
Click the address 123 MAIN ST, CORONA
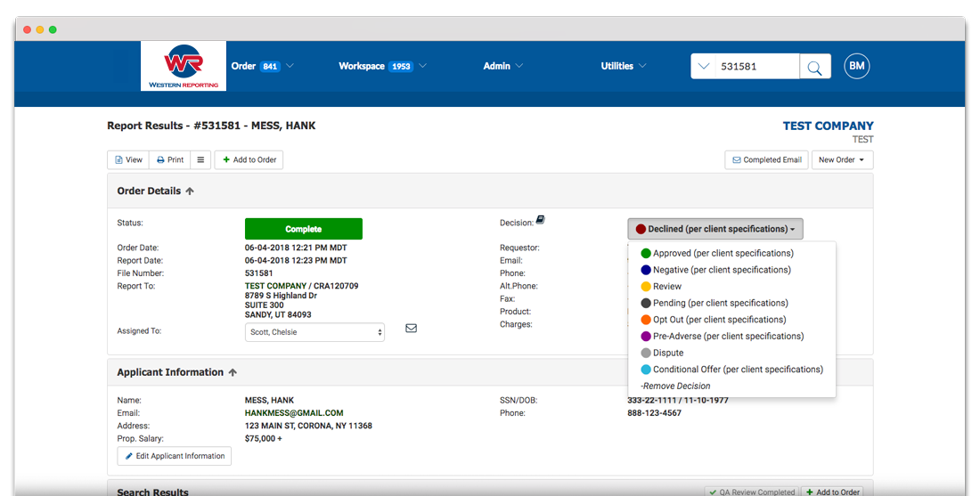point(309,426)
